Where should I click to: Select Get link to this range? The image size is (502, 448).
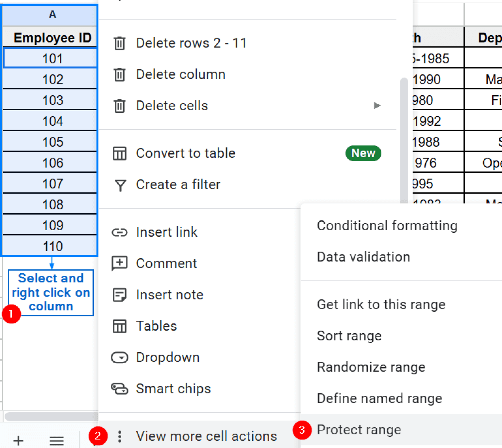click(x=381, y=304)
